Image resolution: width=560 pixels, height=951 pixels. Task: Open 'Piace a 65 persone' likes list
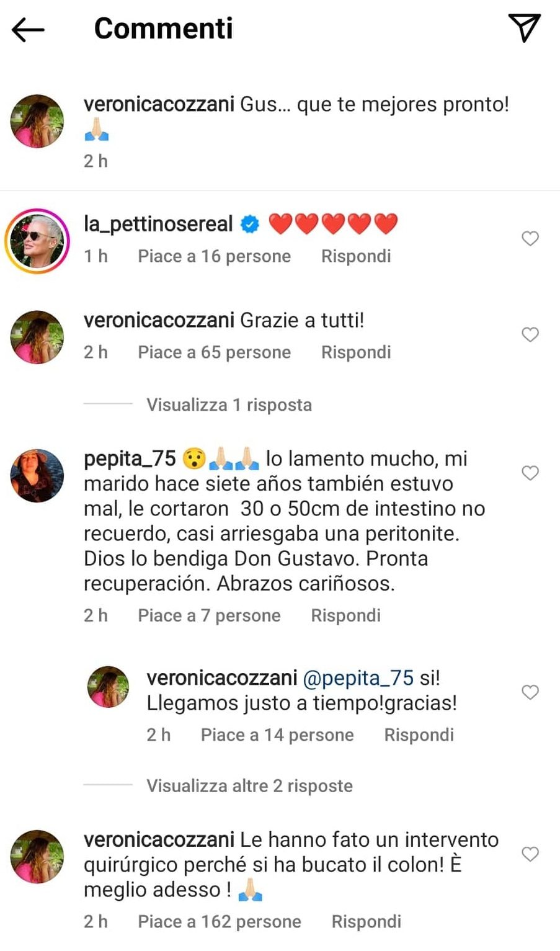pos(214,352)
